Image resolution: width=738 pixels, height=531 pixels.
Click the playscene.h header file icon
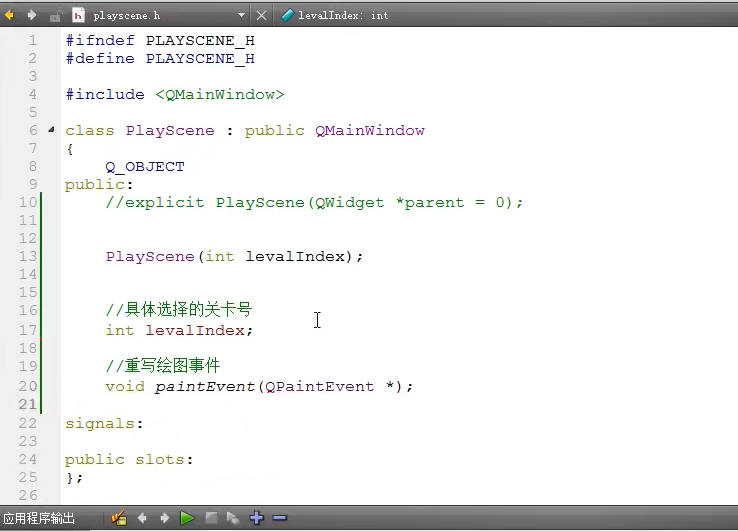pyautogui.click(x=78, y=16)
